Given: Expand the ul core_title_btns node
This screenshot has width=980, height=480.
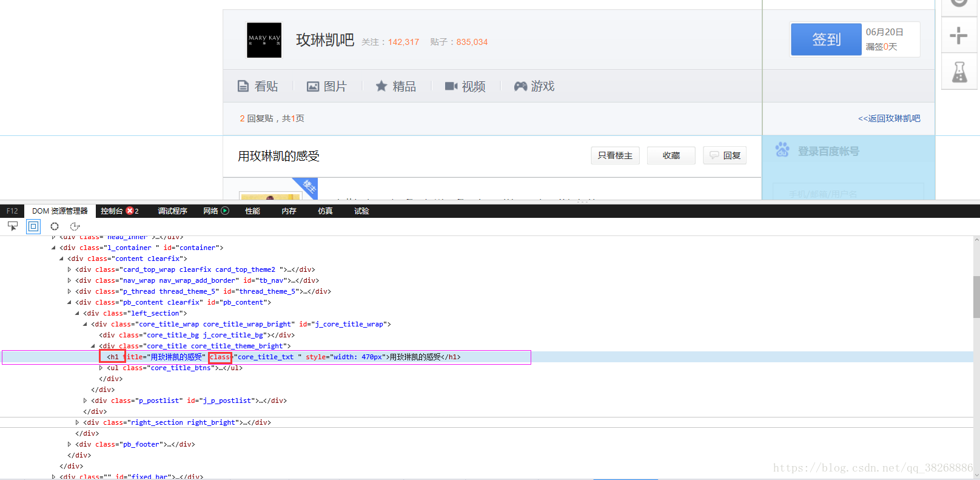Looking at the screenshot, I should point(101,368).
